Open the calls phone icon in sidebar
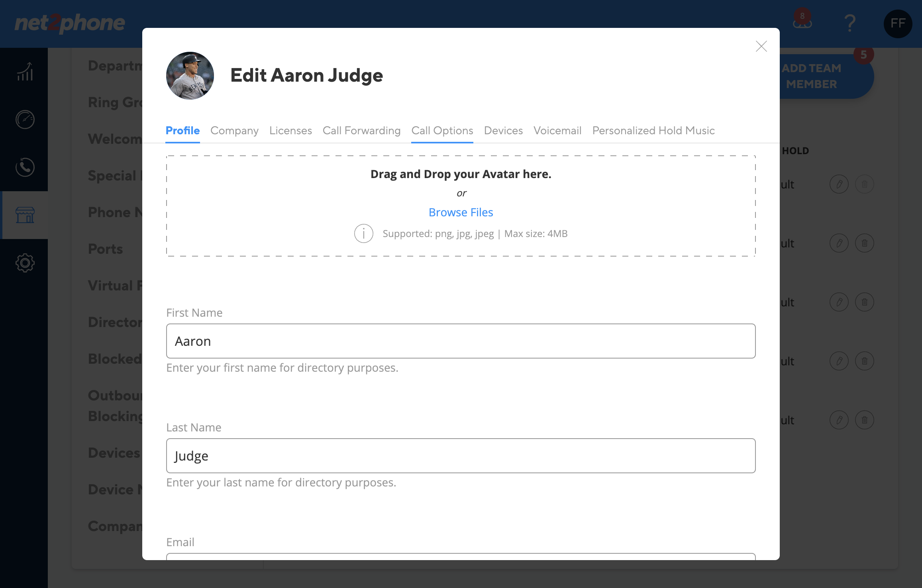Image resolution: width=922 pixels, height=588 pixels. pos(25,167)
